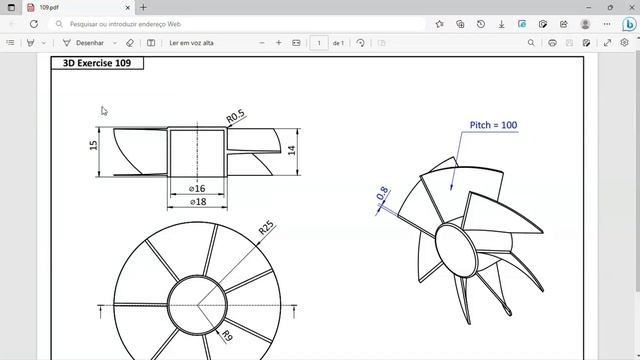
Task: Save PDF with annotations (Save as)
Action: [586, 43]
